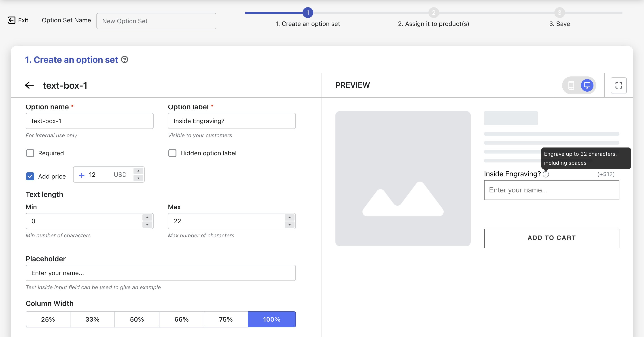Go back using the arrow beside text-box-1
This screenshot has width=644, height=337.
30,85
